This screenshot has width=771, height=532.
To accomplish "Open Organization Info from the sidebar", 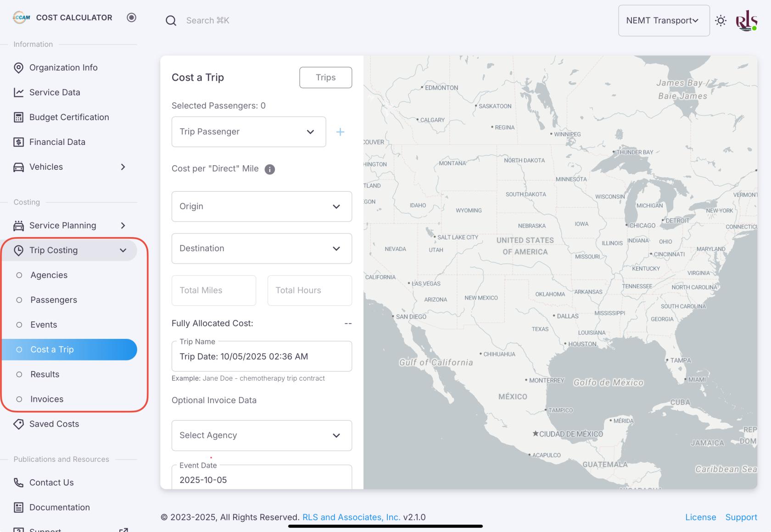I will 63,67.
